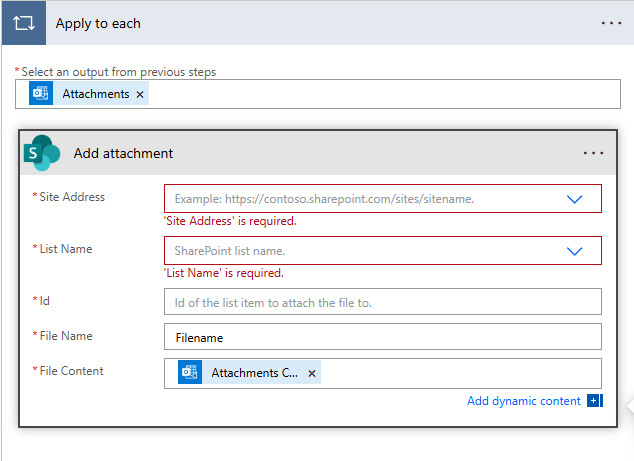Viewport: 634px width, 461px height.
Task: Focus the Site Address input field
Action: [x=364, y=199]
